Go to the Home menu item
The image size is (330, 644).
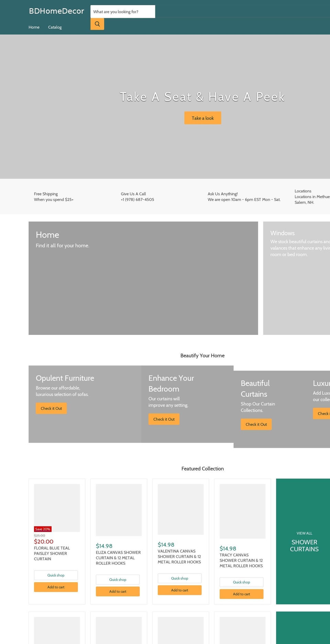(x=34, y=27)
